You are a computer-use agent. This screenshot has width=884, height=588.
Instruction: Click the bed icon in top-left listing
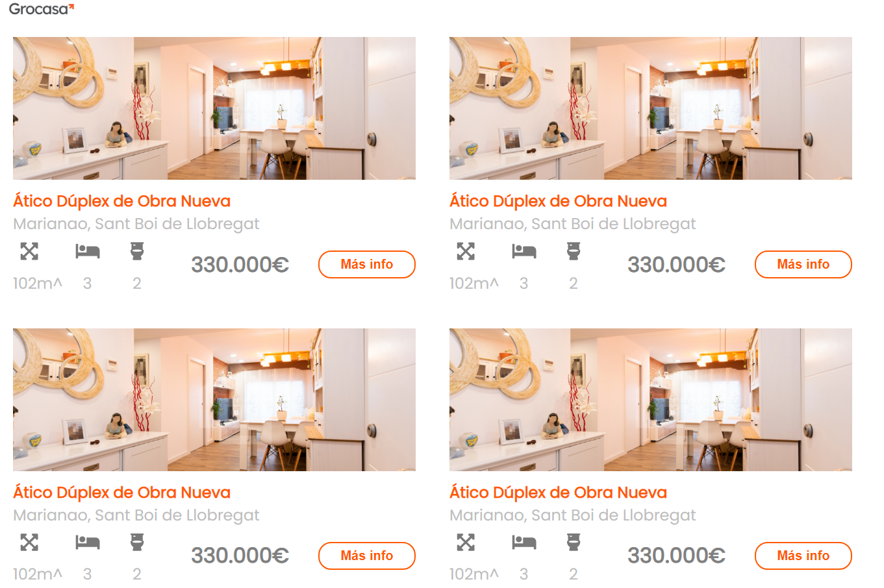coord(88,251)
